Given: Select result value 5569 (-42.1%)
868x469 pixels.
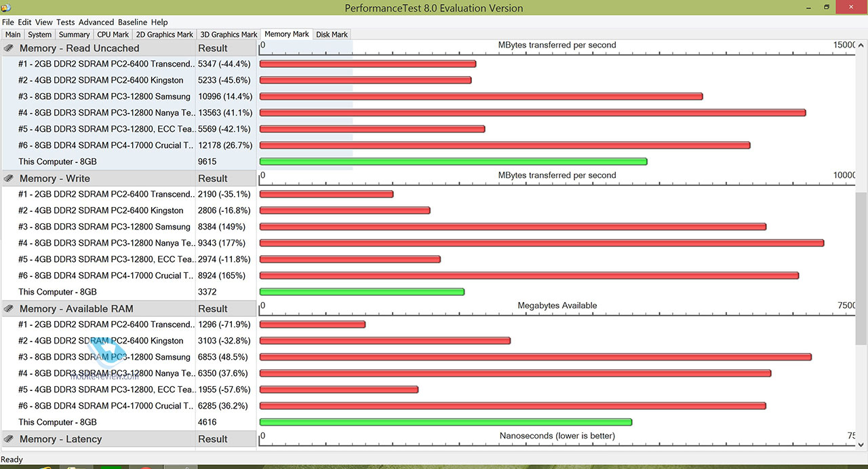Looking at the screenshot, I should (224, 129).
